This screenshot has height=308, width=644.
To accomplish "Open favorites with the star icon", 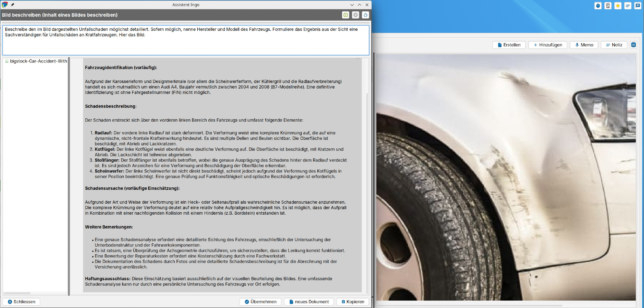I will (x=618, y=5).
